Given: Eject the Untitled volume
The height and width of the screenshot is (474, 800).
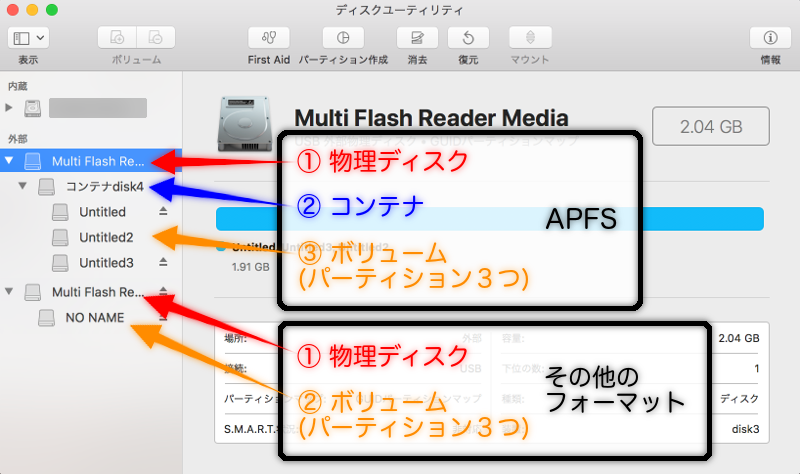Looking at the screenshot, I should (163, 211).
